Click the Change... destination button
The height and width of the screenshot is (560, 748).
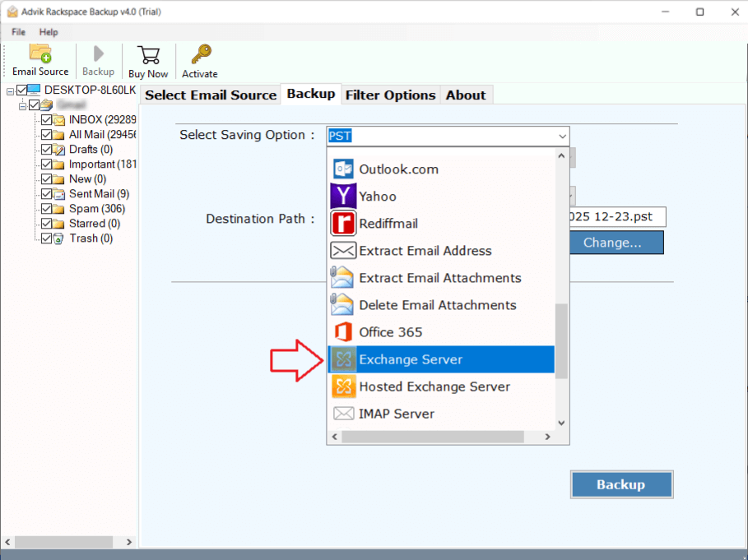(x=616, y=243)
